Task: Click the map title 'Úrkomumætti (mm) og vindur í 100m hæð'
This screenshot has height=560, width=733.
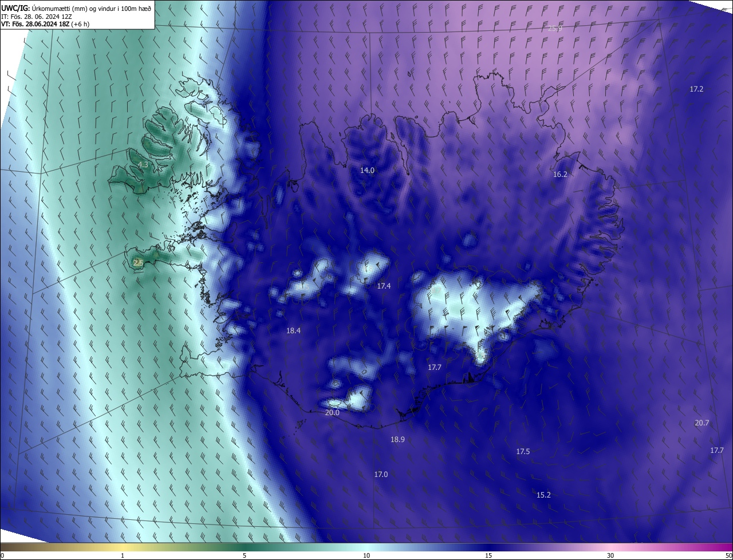Action: tap(91, 8)
